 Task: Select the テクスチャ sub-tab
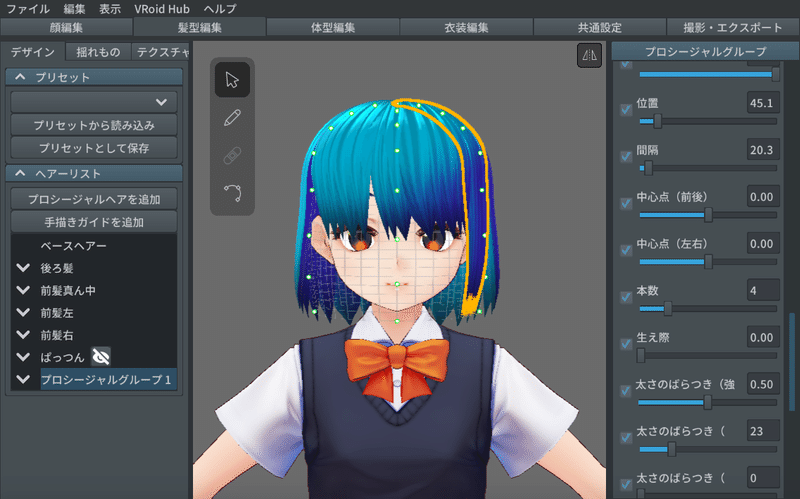coord(161,52)
